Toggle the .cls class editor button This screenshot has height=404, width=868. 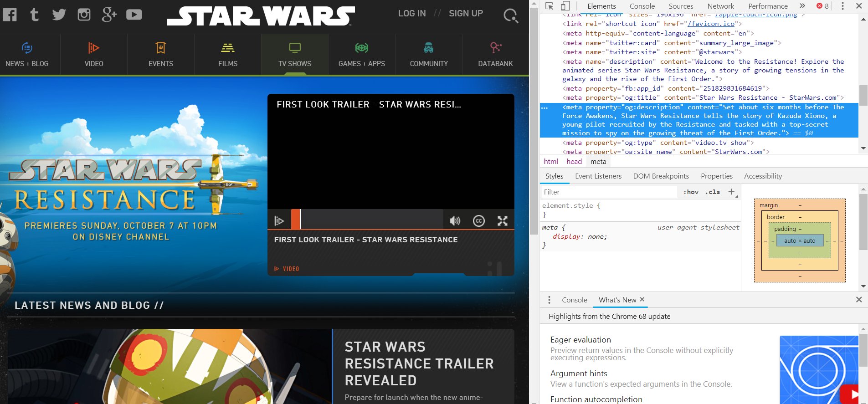click(713, 192)
